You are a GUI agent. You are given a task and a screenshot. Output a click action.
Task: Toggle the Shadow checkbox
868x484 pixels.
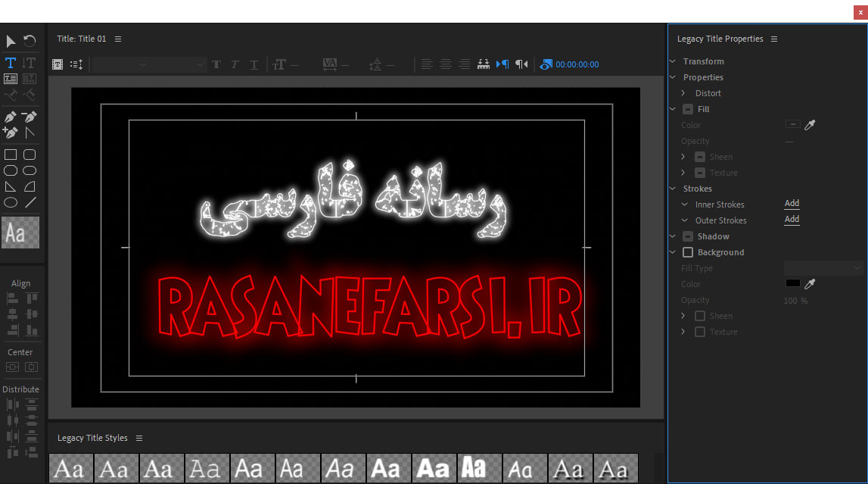click(x=688, y=236)
